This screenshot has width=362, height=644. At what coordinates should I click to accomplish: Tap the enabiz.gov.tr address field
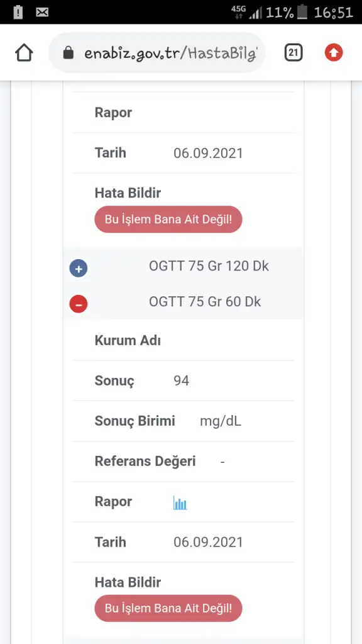click(157, 53)
